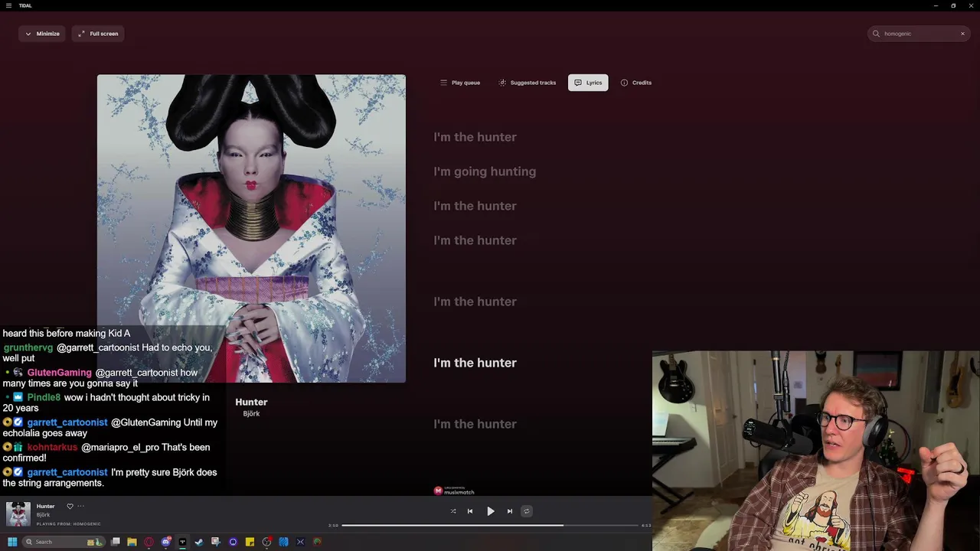Toggle shuffle playback
The width and height of the screenshot is (980, 551).
(x=453, y=511)
